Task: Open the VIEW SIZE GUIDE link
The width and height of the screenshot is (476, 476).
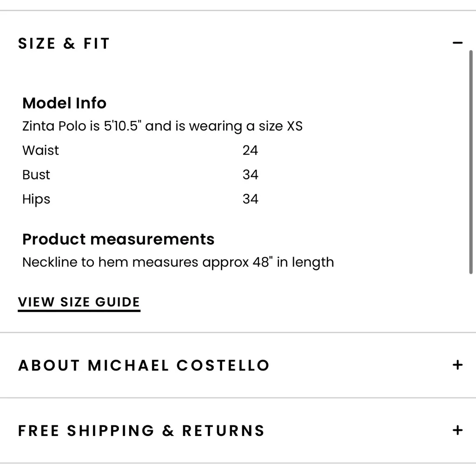Action: click(x=79, y=302)
